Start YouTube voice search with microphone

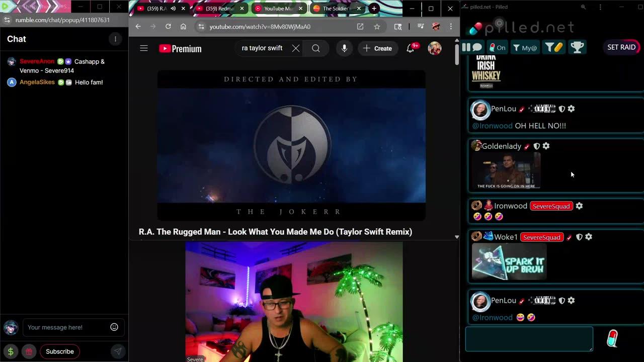pyautogui.click(x=344, y=48)
